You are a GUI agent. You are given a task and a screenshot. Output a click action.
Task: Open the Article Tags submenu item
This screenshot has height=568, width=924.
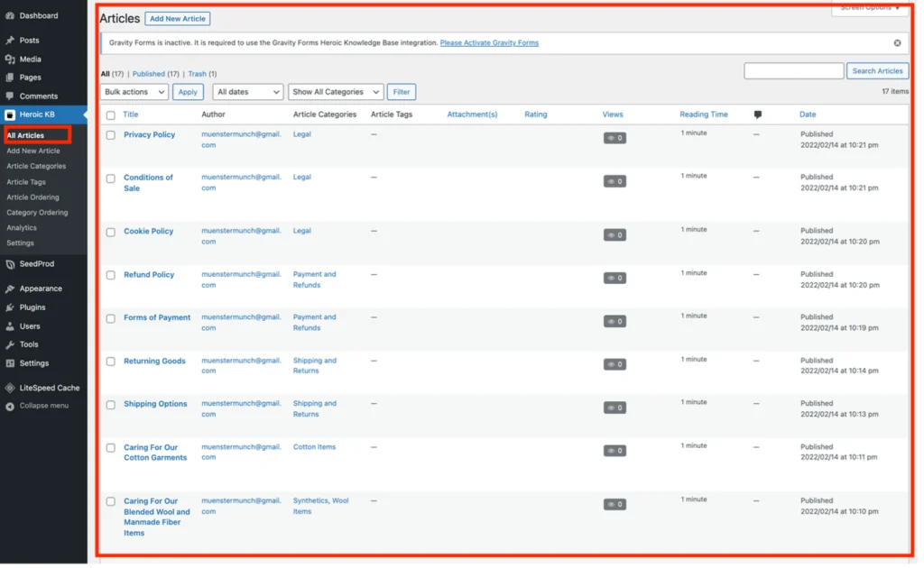pyautogui.click(x=26, y=183)
